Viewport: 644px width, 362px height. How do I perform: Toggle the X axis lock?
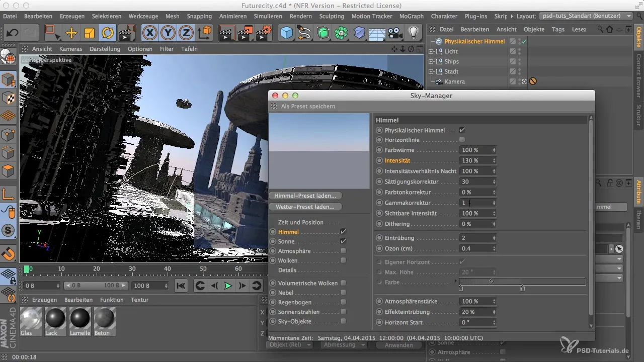(x=149, y=33)
